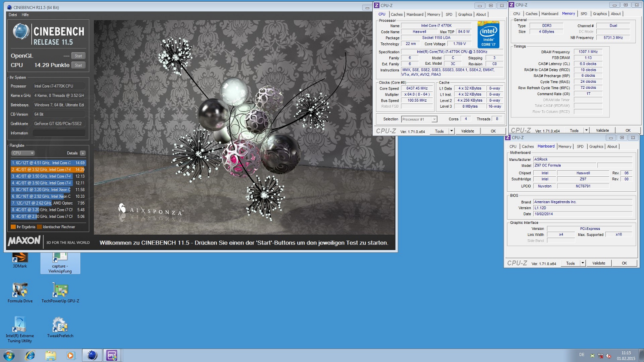
Task: Click the title icon of the CPU-Z Mainboard window
Action: pos(508,138)
